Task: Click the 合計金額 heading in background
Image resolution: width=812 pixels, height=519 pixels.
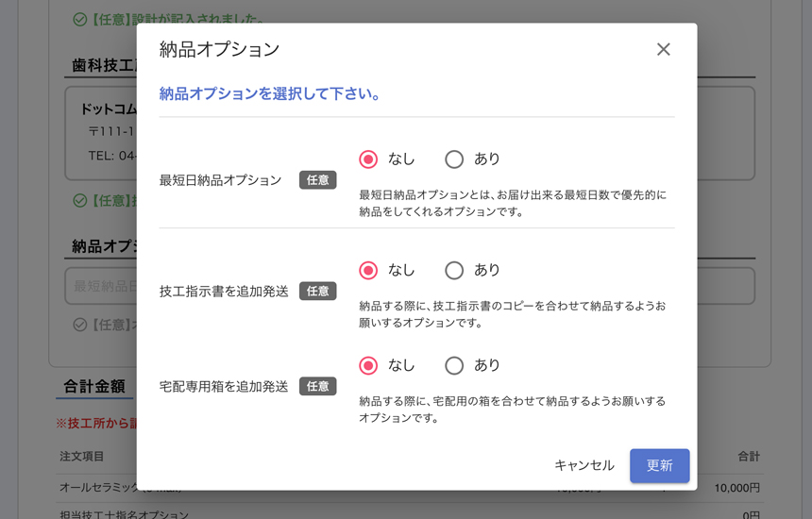Action: pos(94,386)
